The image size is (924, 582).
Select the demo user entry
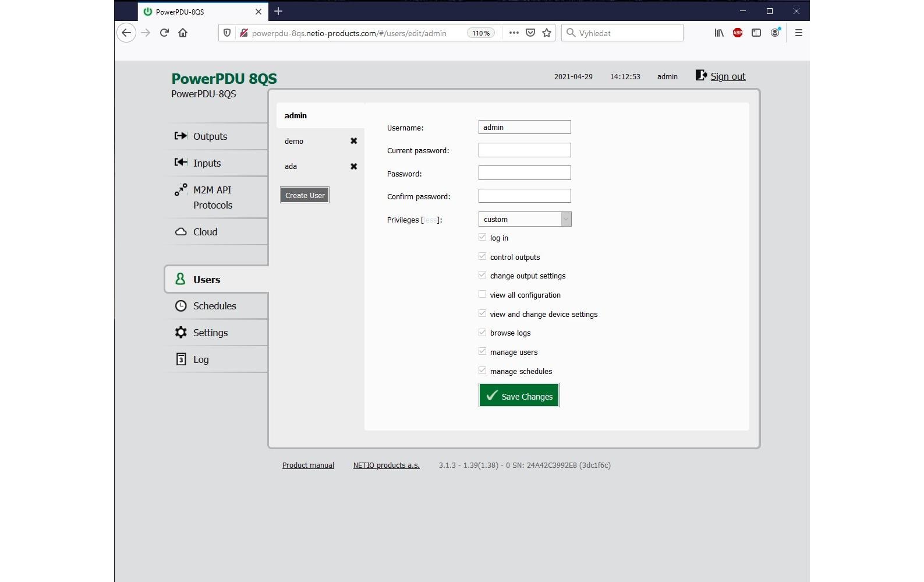click(x=294, y=141)
